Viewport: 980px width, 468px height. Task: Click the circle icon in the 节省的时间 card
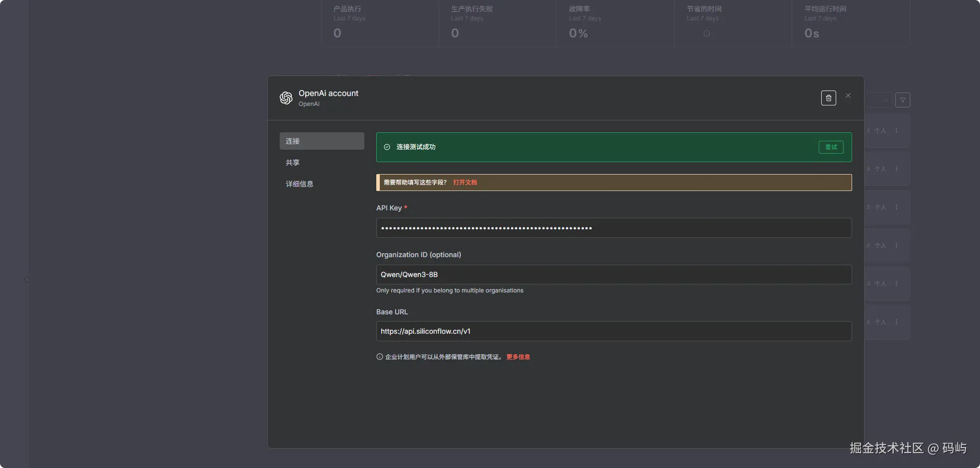click(706, 33)
